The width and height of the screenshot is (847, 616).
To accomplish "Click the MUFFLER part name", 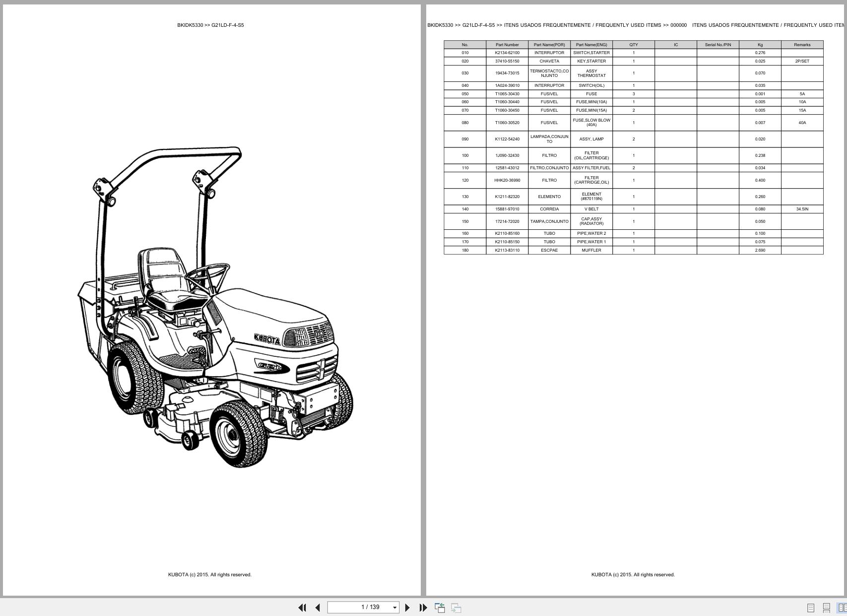I will click(591, 250).
